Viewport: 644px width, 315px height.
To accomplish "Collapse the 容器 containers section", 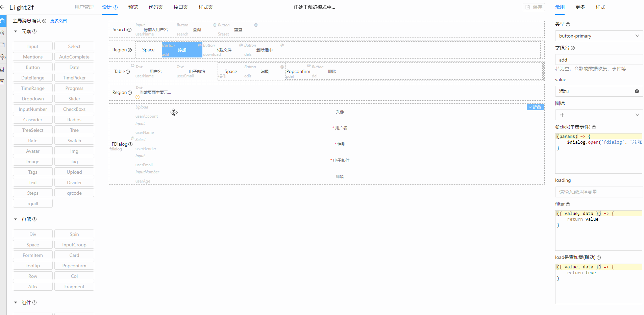I will point(15,219).
